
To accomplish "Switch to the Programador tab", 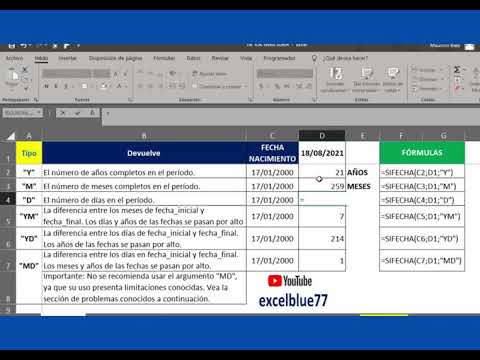I will pos(279,58).
